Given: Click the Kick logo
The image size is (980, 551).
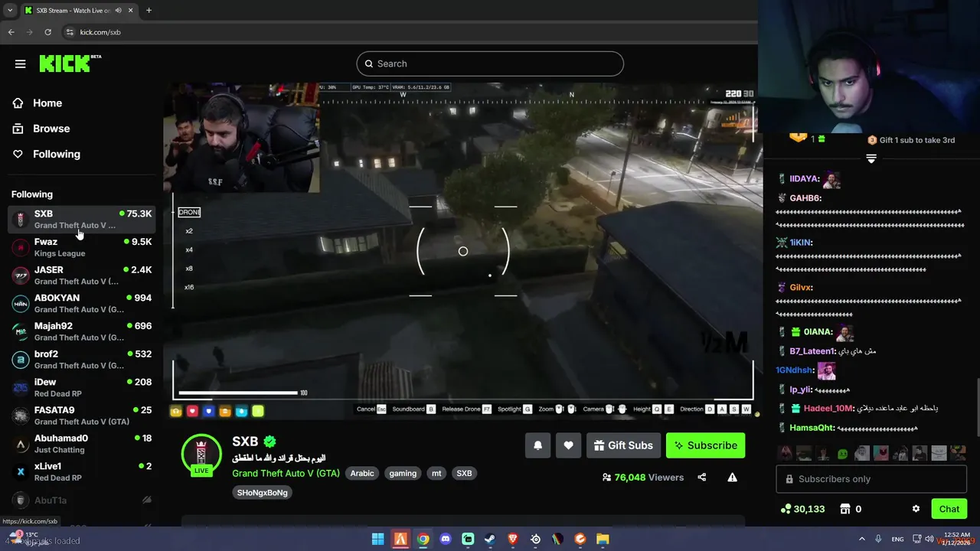Looking at the screenshot, I should click(70, 64).
